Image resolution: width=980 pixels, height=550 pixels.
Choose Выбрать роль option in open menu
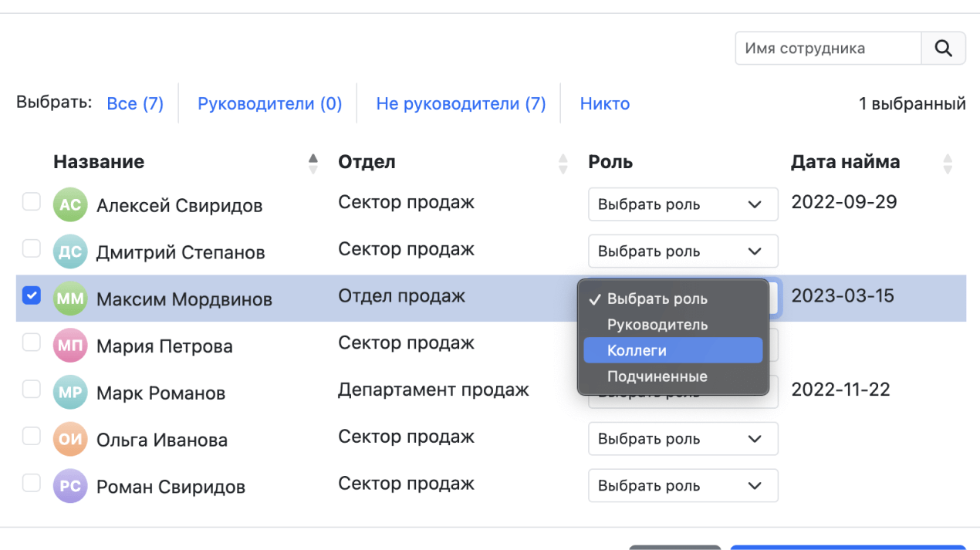(673, 299)
